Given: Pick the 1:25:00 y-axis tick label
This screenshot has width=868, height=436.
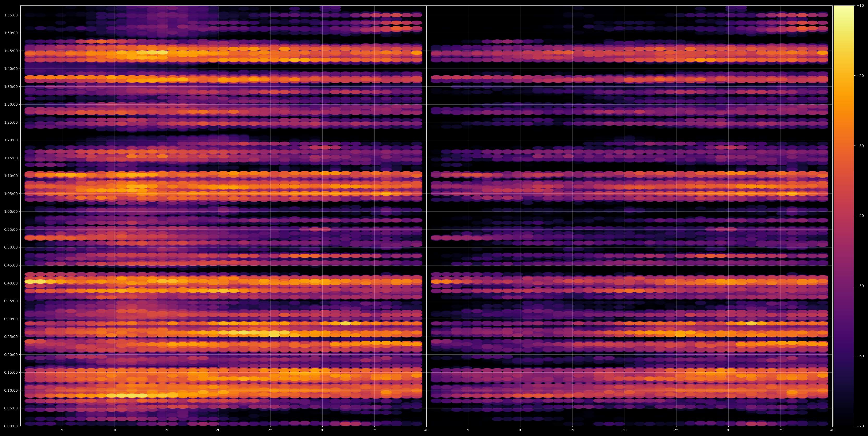Looking at the screenshot, I should (11, 122).
